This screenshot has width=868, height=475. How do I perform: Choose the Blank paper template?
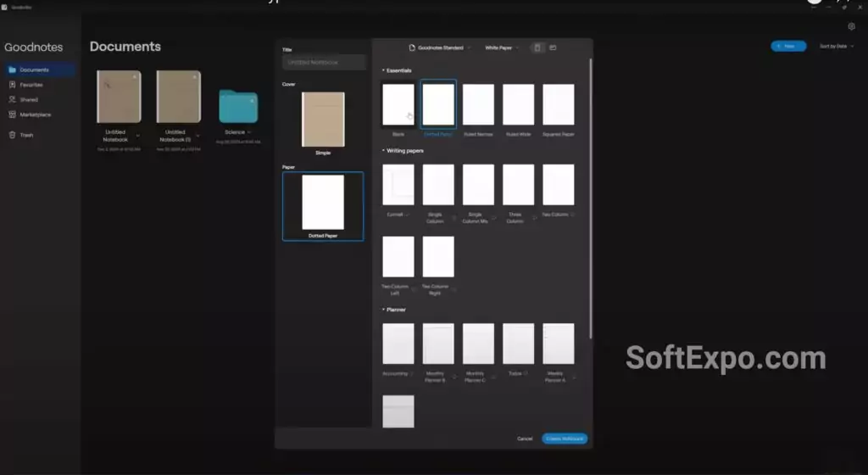click(398, 104)
